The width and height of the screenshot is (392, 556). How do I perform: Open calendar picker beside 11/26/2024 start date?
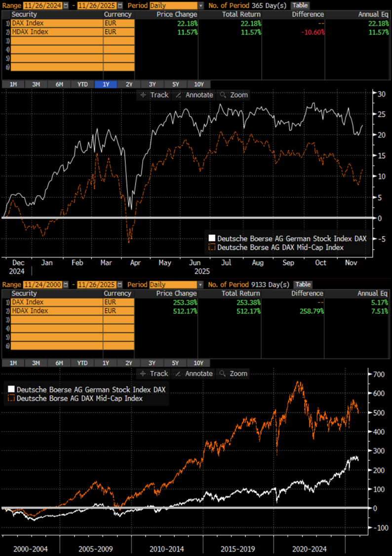(66, 5)
